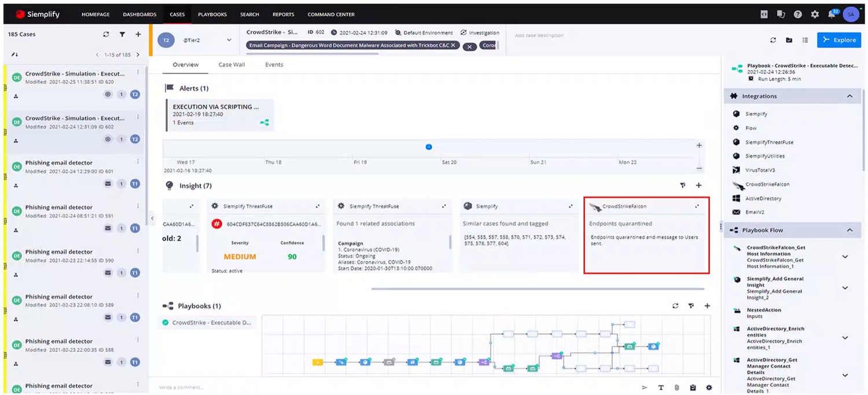The image size is (868, 395).
Task: Refresh the case list in left panel
Action: click(x=106, y=34)
